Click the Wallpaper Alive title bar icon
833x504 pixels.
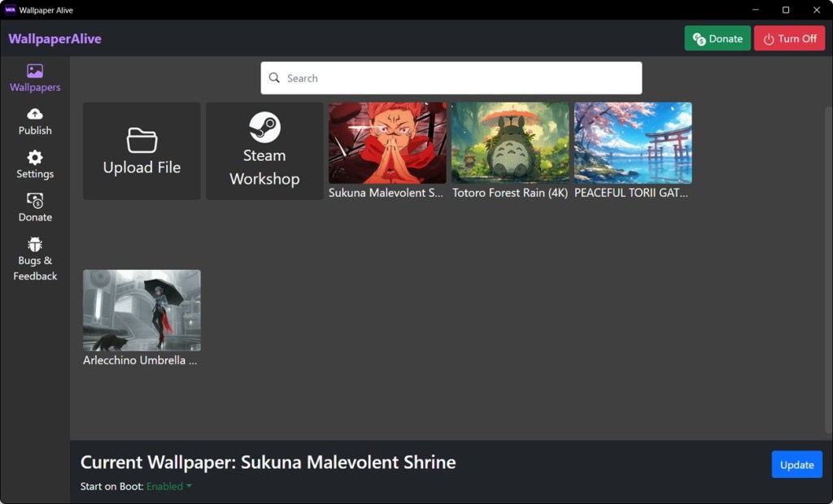click(10, 10)
